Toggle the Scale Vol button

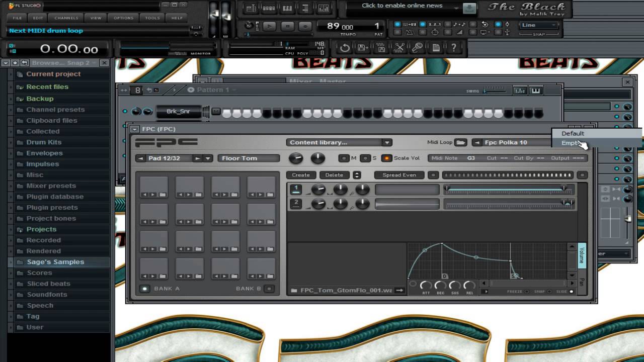click(386, 158)
